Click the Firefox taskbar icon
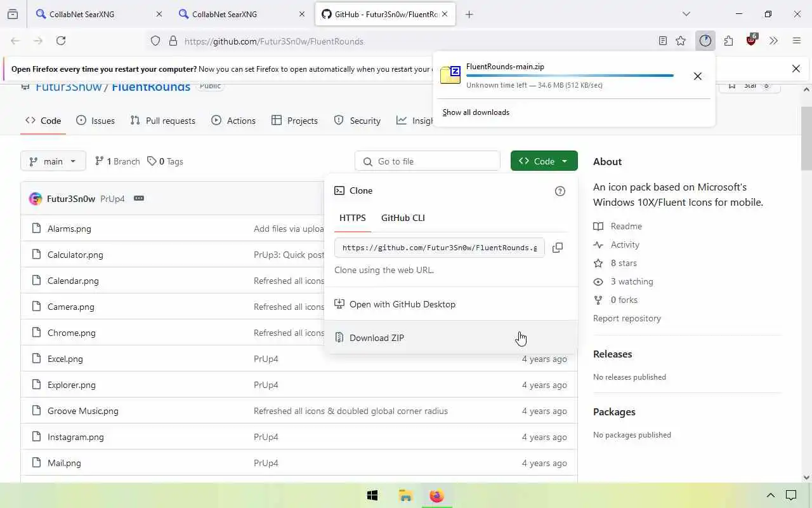The height and width of the screenshot is (508, 812). [436, 496]
